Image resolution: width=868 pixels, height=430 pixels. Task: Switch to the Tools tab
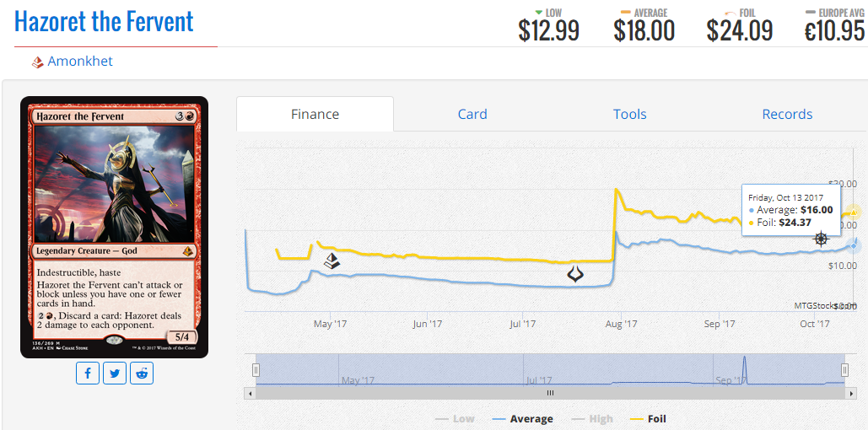click(x=630, y=115)
